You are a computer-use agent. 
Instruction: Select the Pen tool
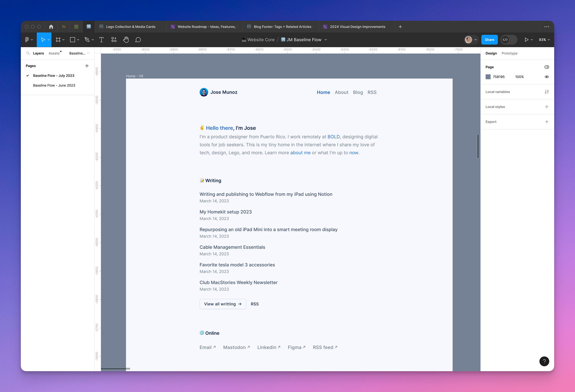87,39
